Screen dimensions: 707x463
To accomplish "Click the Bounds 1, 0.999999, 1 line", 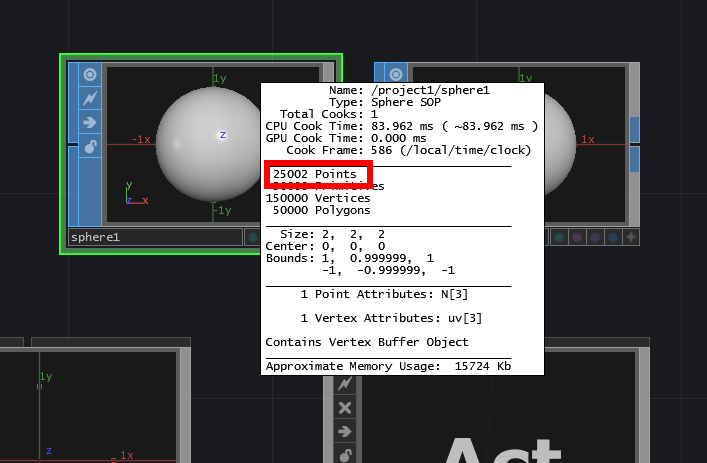I will click(x=349, y=258).
